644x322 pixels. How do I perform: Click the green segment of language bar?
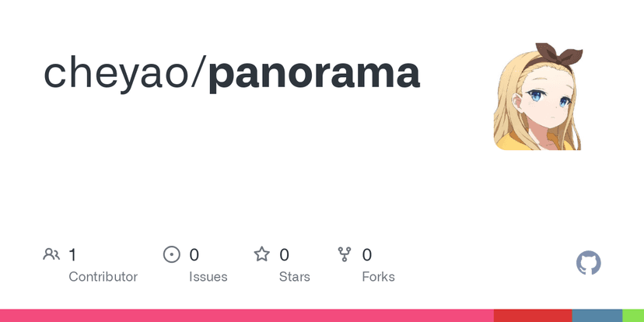633,315
